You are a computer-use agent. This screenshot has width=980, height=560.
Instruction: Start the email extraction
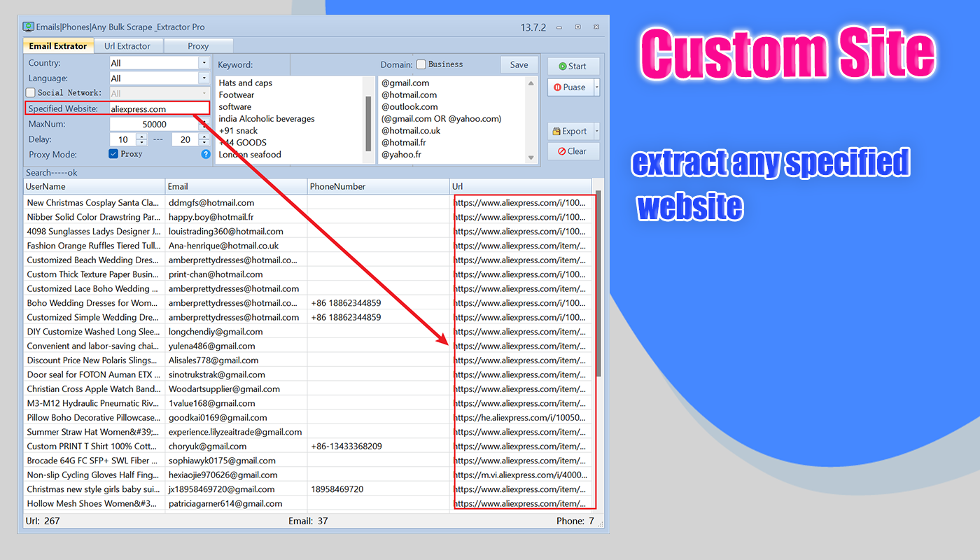573,66
